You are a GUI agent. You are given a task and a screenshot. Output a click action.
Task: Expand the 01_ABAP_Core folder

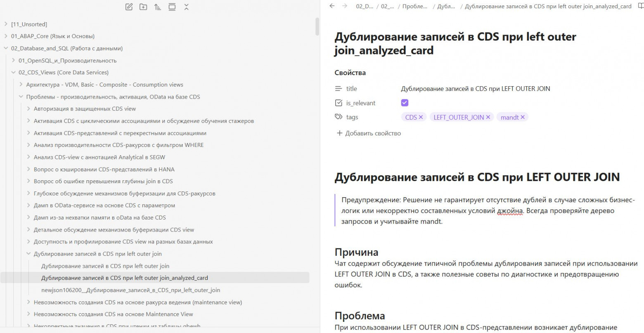click(x=6, y=36)
